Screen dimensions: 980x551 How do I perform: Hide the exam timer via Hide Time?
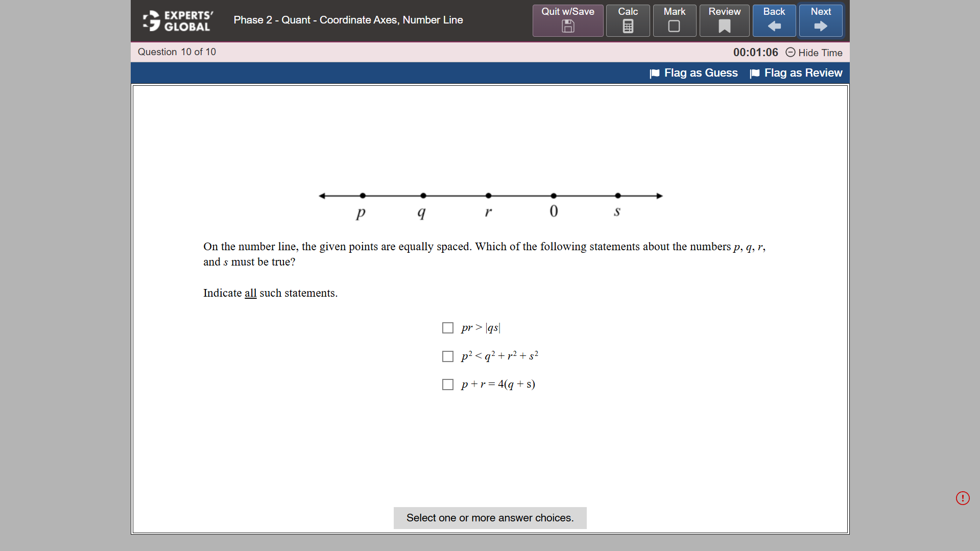pos(820,53)
